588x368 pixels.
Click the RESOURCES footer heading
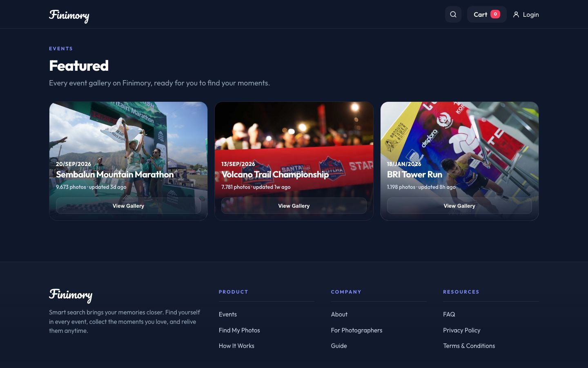pos(461,292)
